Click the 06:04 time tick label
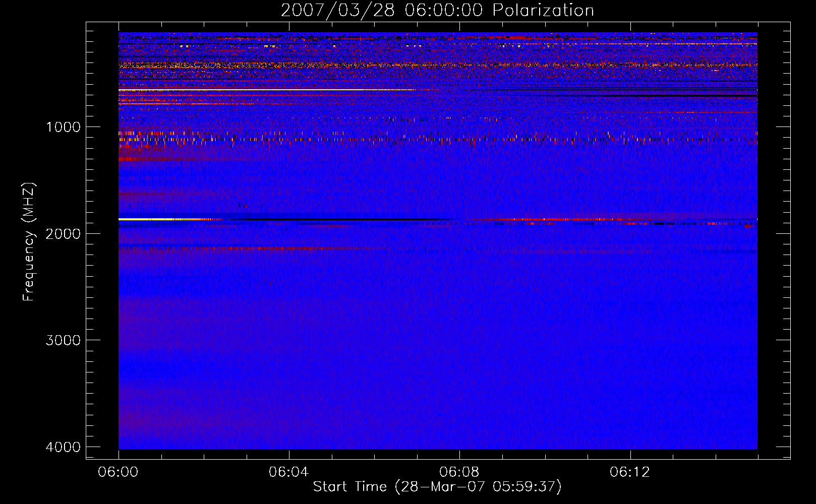This screenshot has width=816, height=504. [288, 472]
